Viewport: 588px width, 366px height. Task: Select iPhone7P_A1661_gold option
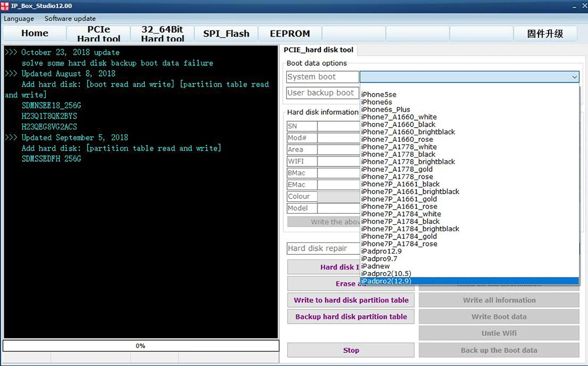click(x=469, y=199)
